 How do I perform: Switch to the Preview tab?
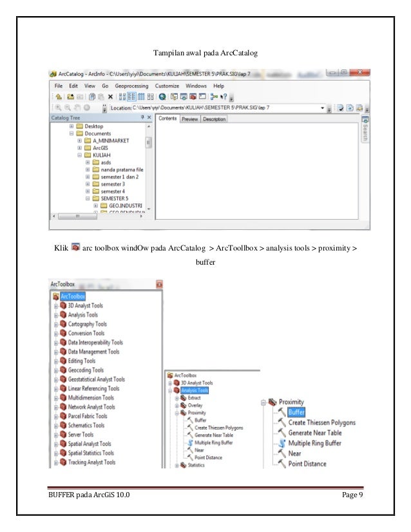(190, 119)
